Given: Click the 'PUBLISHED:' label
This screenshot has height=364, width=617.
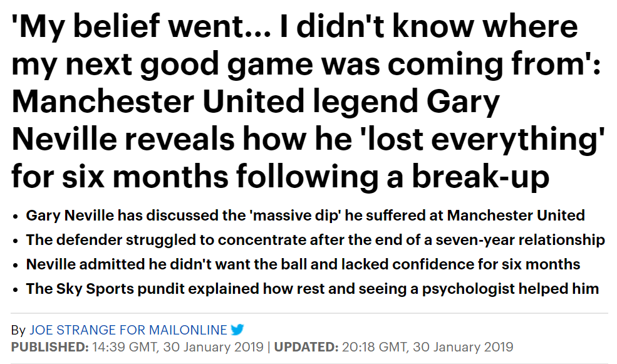Looking at the screenshot, I should coord(50,346).
